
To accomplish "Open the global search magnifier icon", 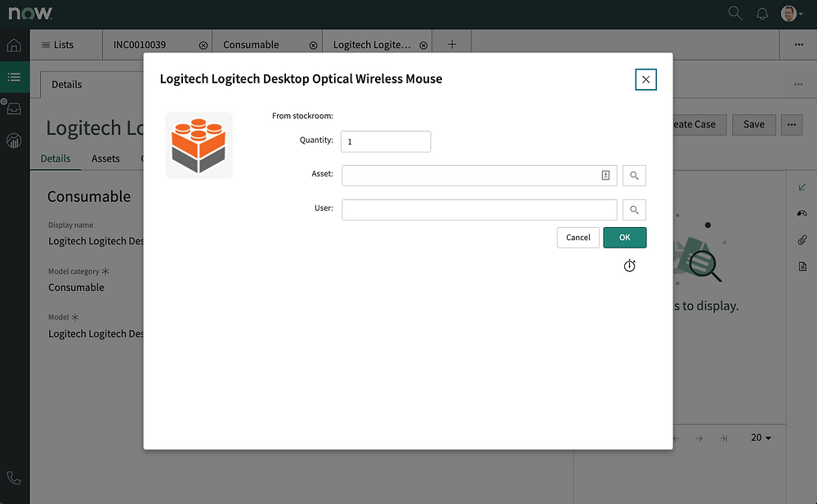I will pyautogui.click(x=735, y=13).
